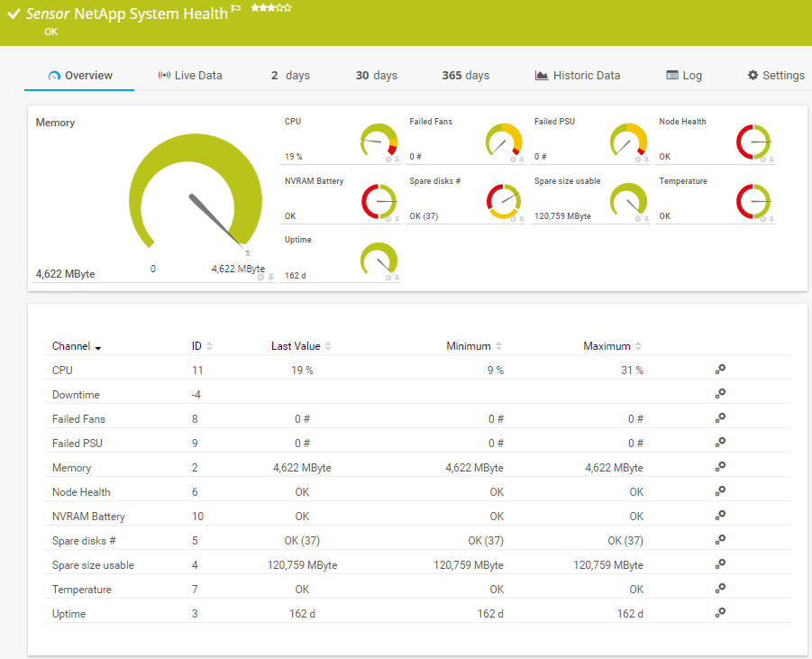Open the Historic Data tab
This screenshot has width=812, height=659.
point(578,76)
